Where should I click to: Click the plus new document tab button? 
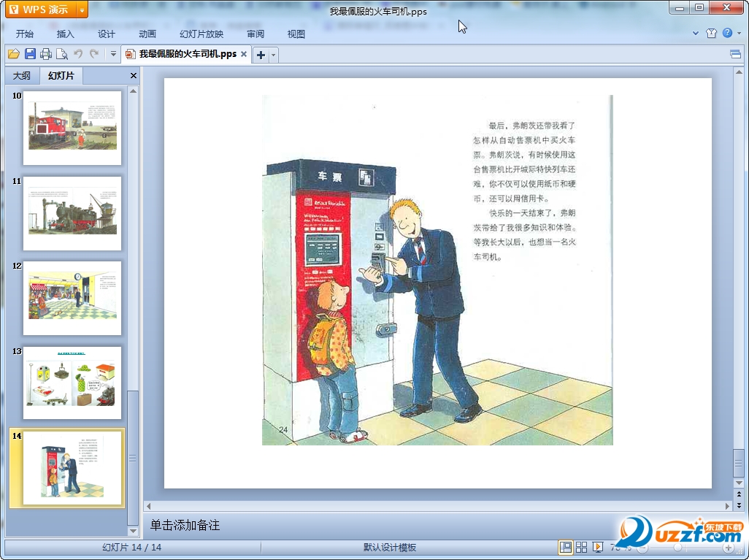(261, 55)
